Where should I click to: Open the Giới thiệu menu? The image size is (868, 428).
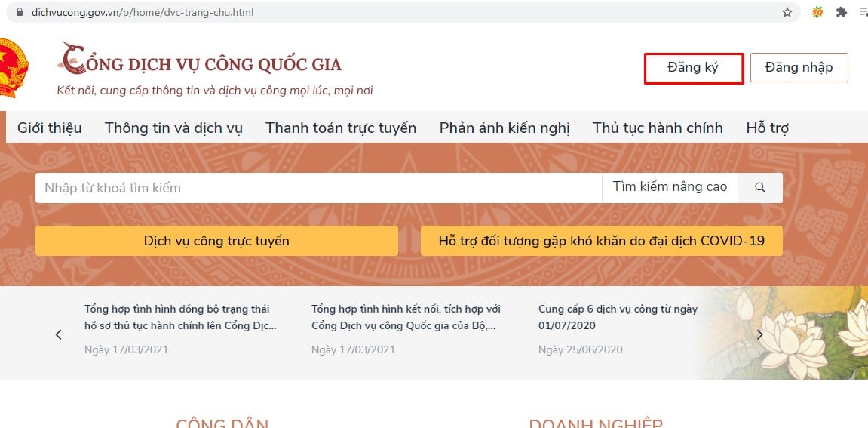[x=50, y=128]
